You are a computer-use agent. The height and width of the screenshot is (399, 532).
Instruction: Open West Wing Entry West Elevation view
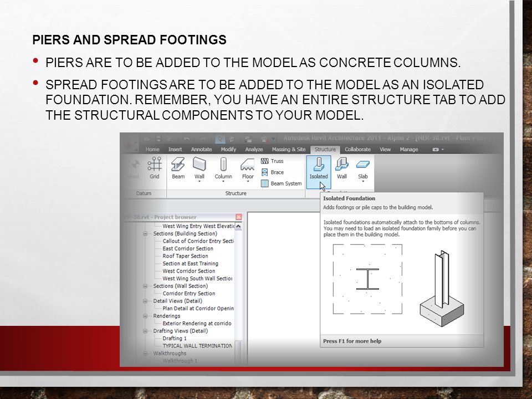pos(199,226)
